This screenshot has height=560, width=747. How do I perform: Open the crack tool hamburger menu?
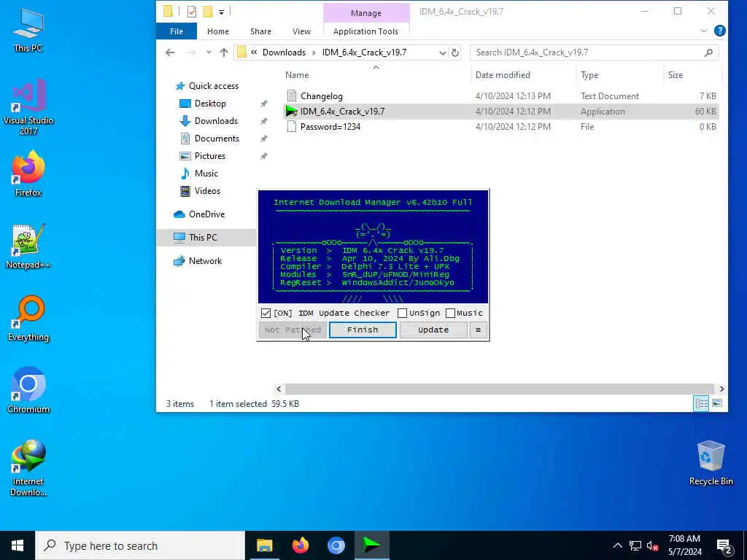pyautogui.click(x=478, y=330)
